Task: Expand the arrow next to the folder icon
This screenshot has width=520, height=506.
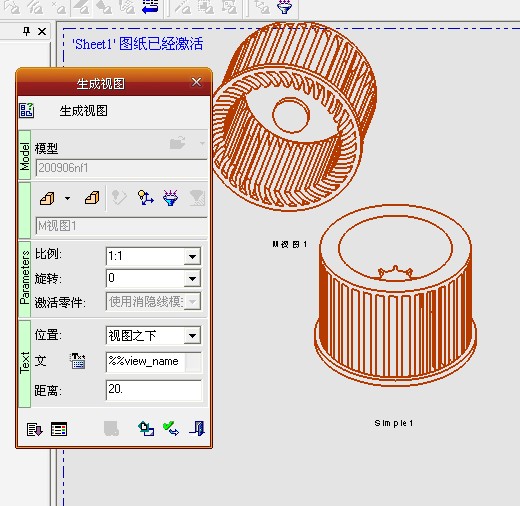Action: click(x=202, y=144)
